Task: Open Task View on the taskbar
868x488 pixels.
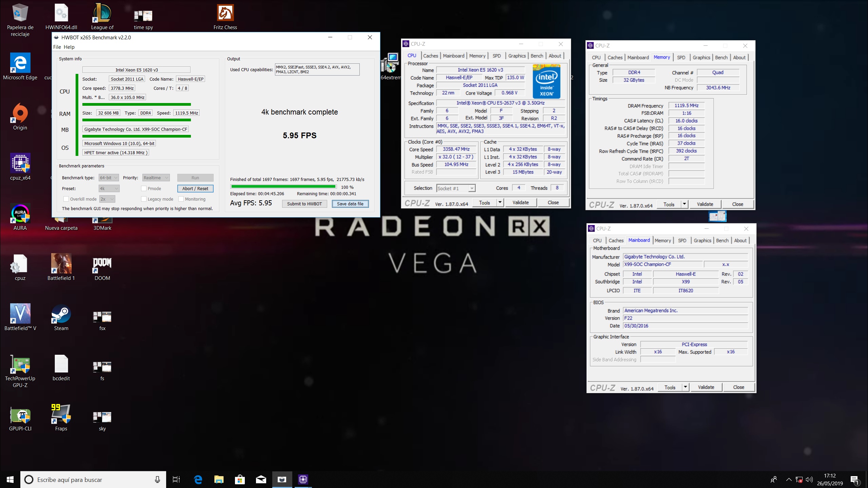Action: point(176,479)
